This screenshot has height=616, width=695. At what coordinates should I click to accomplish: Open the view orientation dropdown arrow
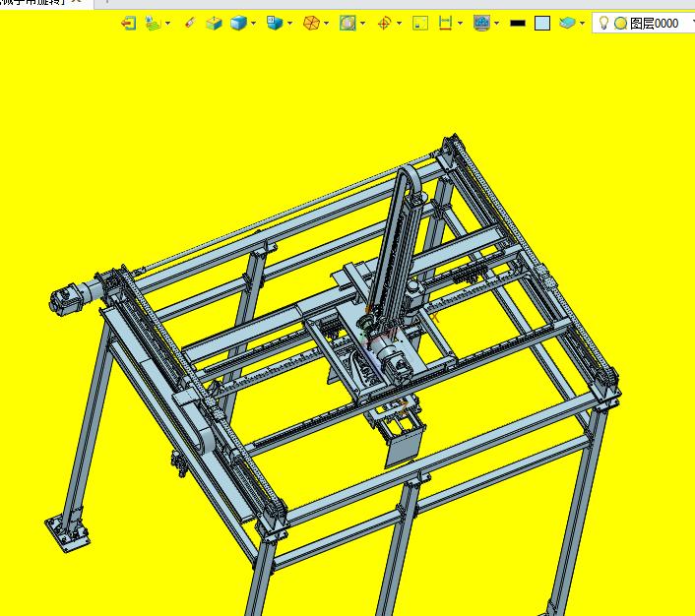289,23
